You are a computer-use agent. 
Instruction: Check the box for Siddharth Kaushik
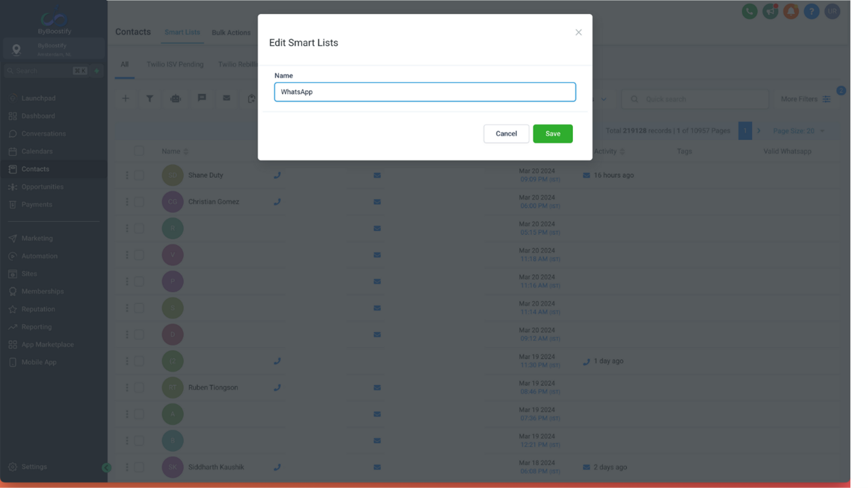(x=139, y=467)
